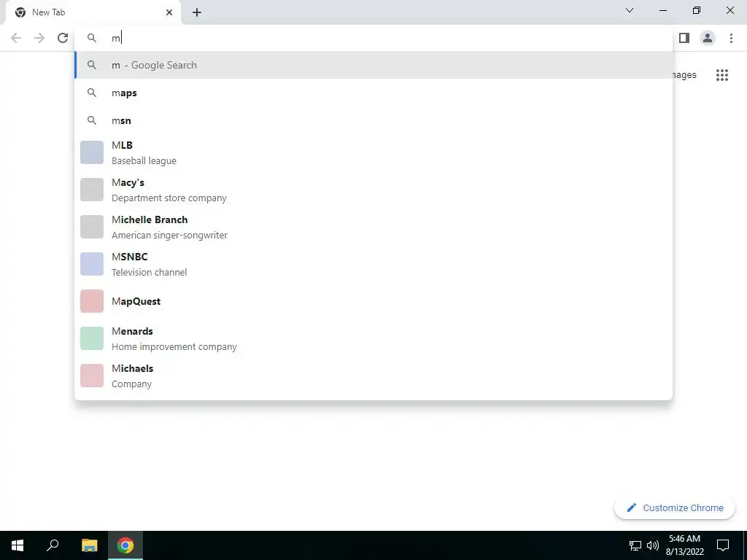Click the Chrome taskbar icon
The width and height of the screenshot is (747, 560).
coord(125,545)
